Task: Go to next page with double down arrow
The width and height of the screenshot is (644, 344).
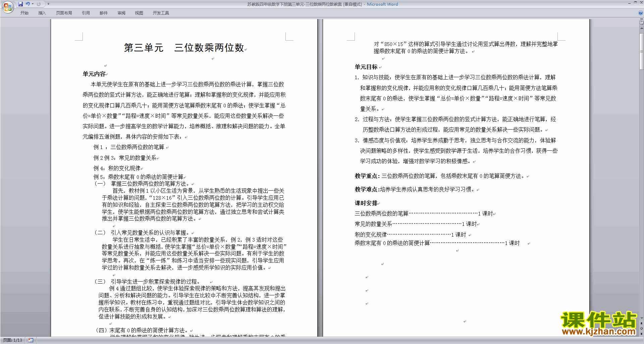Action: click(642, 334)
